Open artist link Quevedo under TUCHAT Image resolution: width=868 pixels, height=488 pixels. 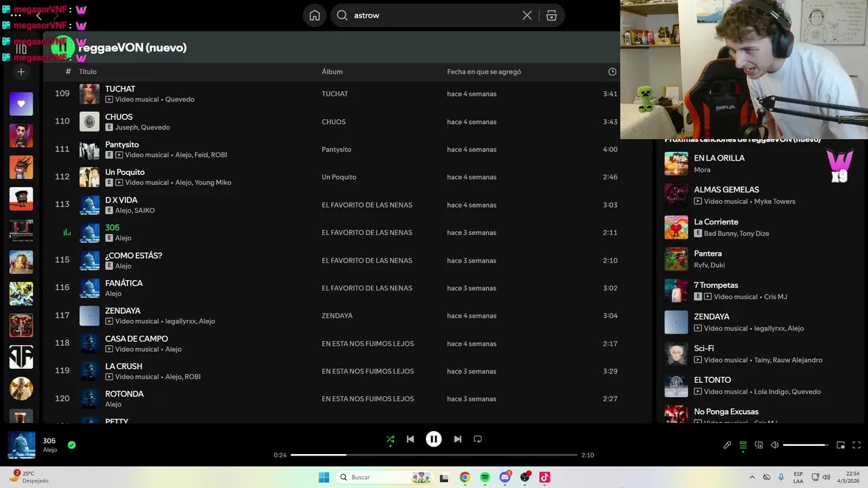(180, 99)
